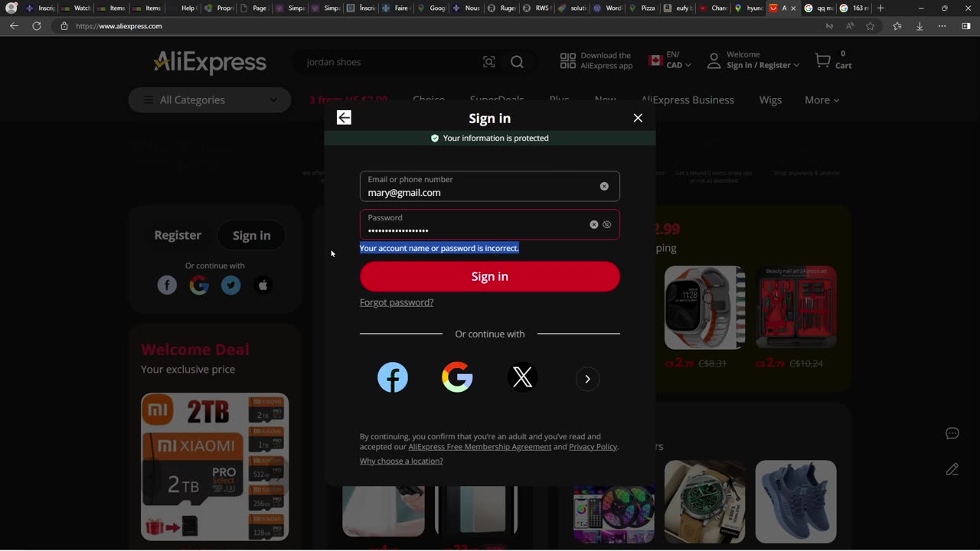Click the AliExpress logo
Image resolution: width=980 pixels, height=551 pixels.
(x=210, y=62)
